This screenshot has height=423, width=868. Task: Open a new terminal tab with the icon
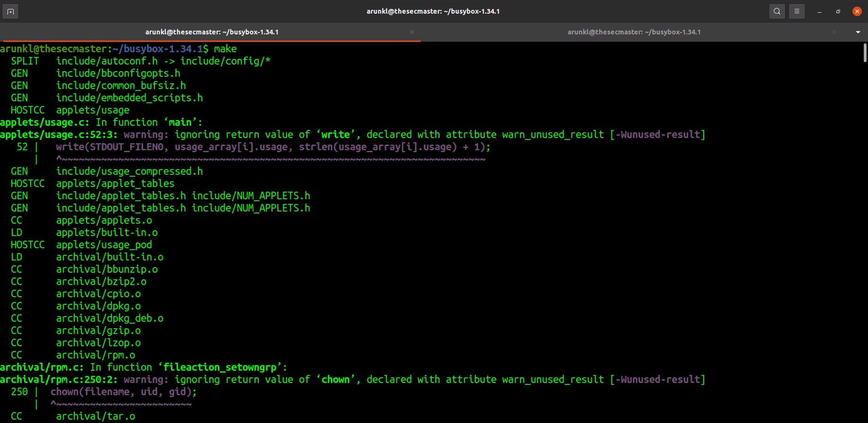(10, 11)
